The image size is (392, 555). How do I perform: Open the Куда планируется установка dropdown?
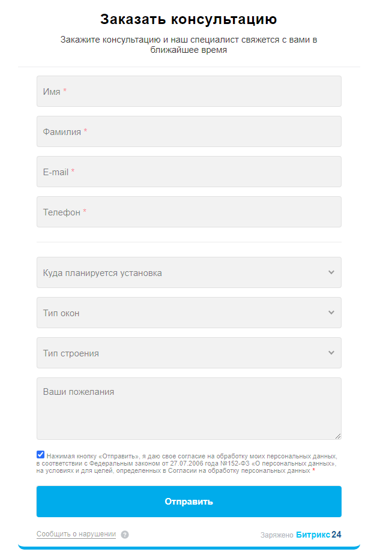(x=180, y=272)
